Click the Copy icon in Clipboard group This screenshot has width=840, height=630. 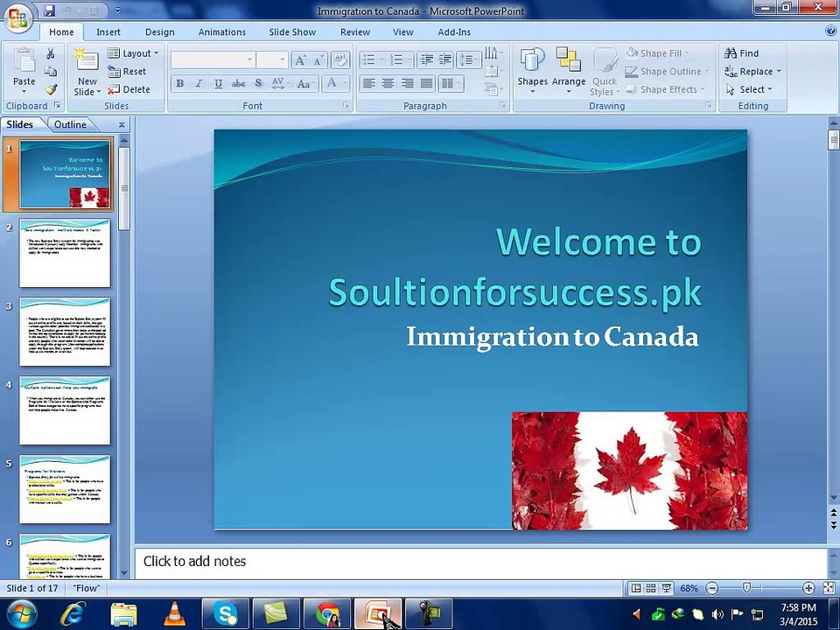click(51, 71)
